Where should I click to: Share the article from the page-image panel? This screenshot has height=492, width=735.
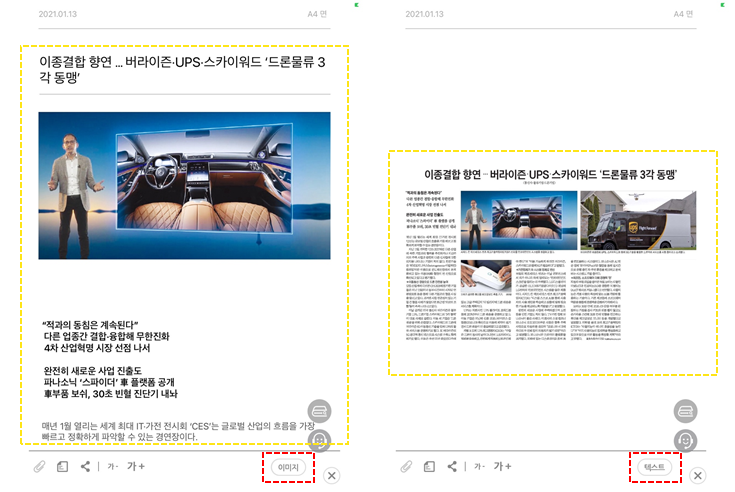click(x=452, y=466)
